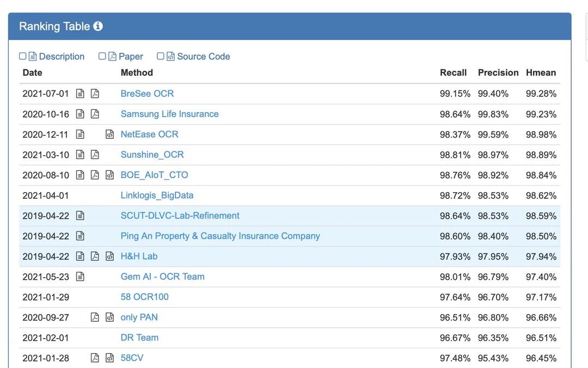
Task: Open the Linklogis_BigData method link
Action: point(157,195)
